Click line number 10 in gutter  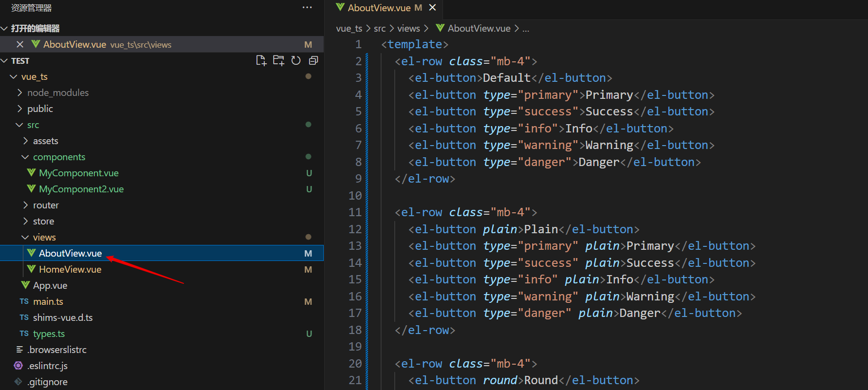pyautogui.click(x=355, y=195)
